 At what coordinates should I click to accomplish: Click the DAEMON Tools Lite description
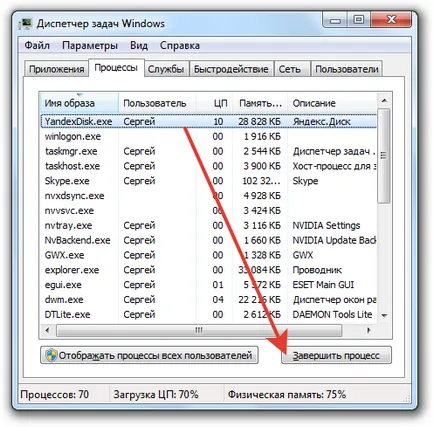tap(332, 314)
